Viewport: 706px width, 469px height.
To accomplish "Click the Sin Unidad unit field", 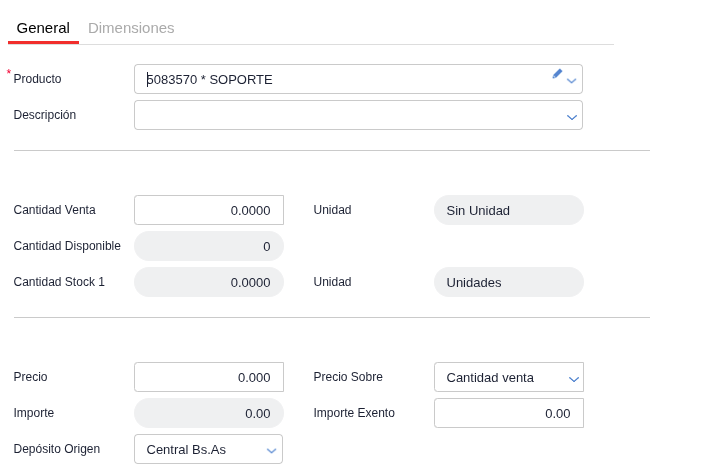I will coord(509,210).
